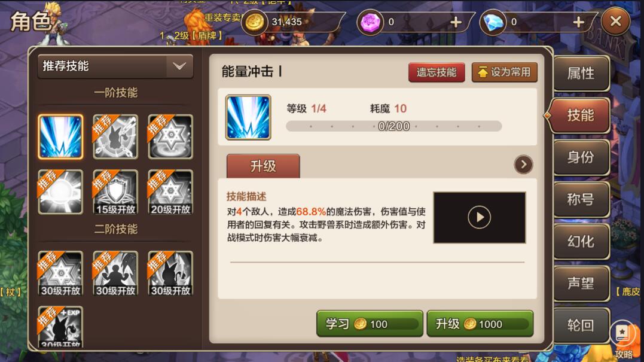The height and width of the screenshot is (362, 644).
Task: Select the 能量冲击 skill icon in skill list
Action: pos(60,137)
